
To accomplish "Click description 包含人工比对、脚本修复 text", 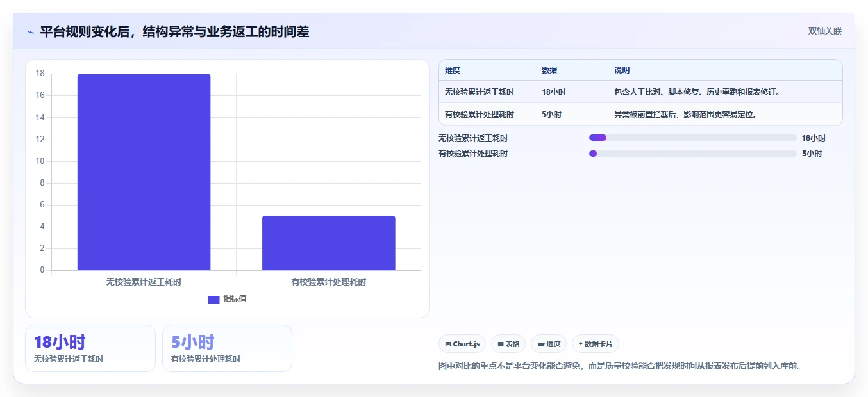I will click(x=697, y=92).
